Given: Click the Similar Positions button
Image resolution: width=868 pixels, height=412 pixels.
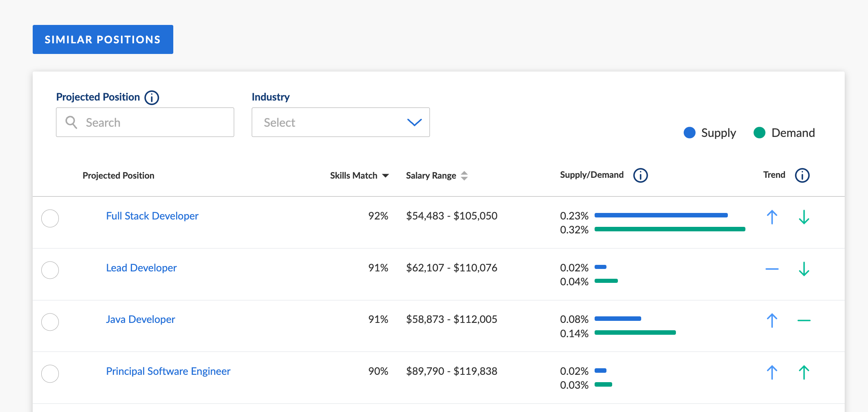Looking at the screenshot, I should tap(103, 39).
